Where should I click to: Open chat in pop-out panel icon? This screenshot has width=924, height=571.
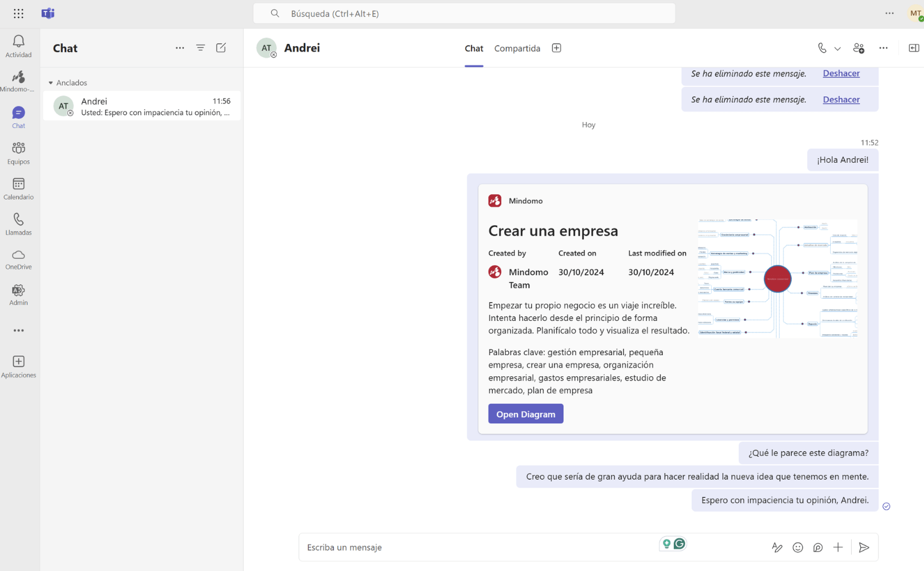(914, 48)
